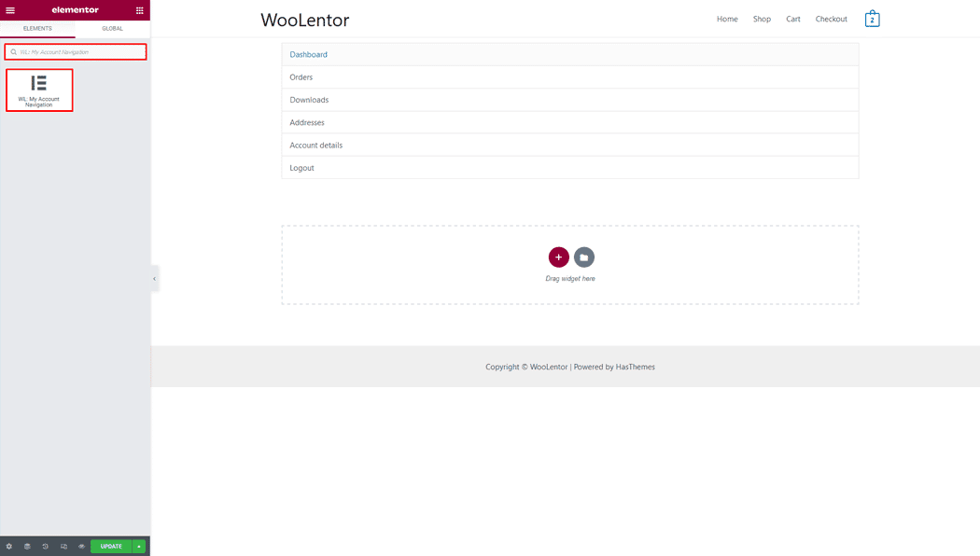This screenshot has height=556, width=980.
Task: Toggle the Preview Changes eye icon
Action: coord(81,547)
